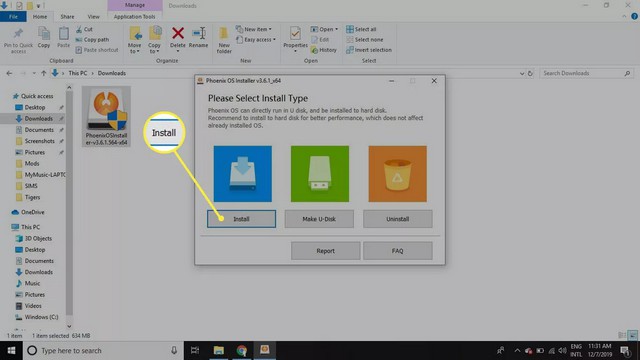Open the recent locations dropdown arrow
The image size is (640, 360).
pos(34,73)
